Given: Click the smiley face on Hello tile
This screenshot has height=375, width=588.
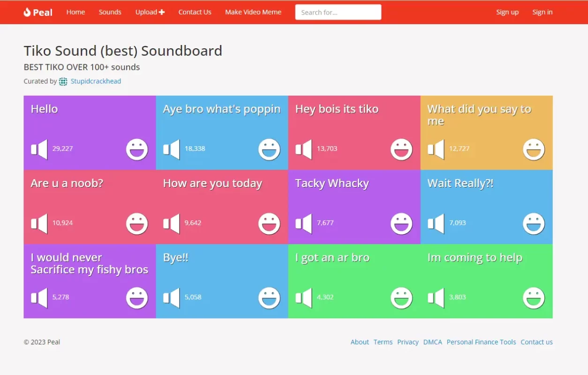Looking at the screenshot, I should pos(137,150).
